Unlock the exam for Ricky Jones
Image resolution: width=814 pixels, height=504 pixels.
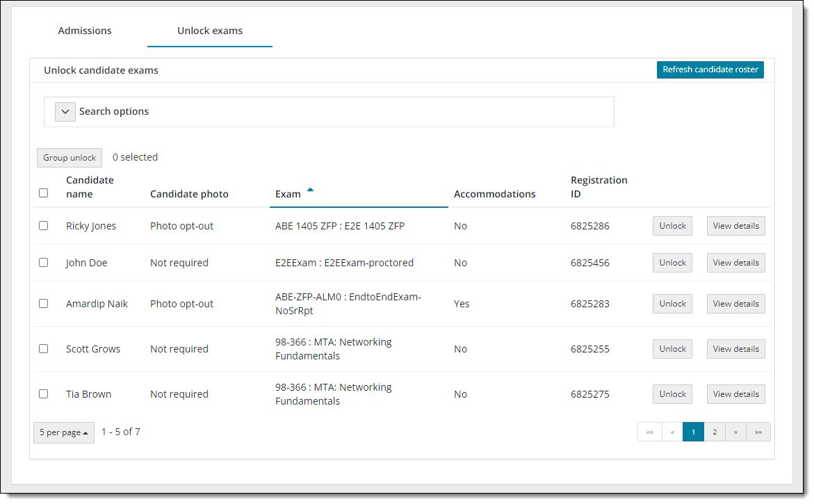pos(672,226)
